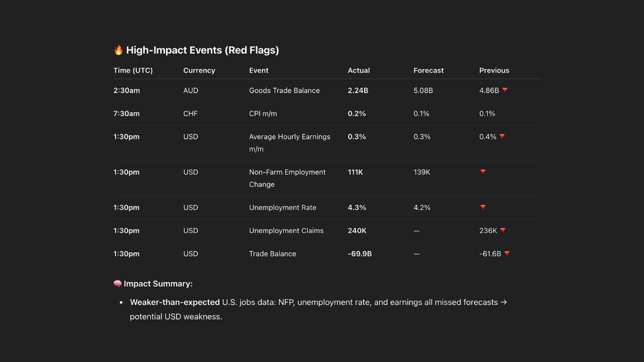
Task: Select the Goods Trade Balance event
Action: click(x=284, y=90)
